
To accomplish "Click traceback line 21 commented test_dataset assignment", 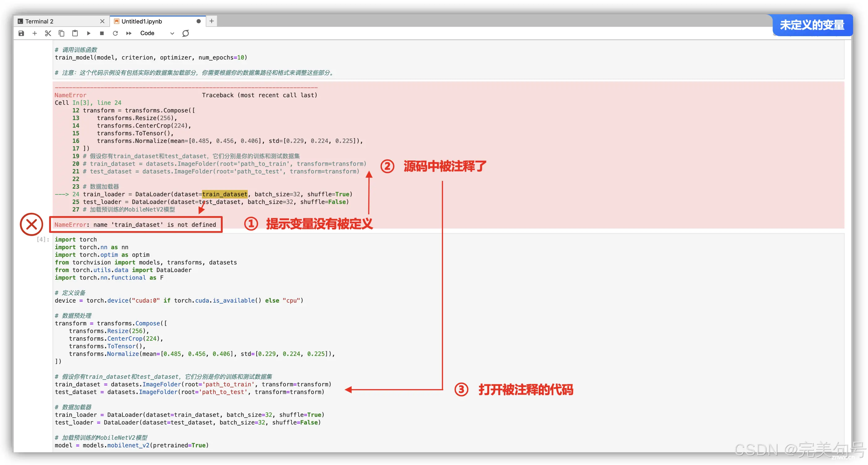I will (216, 172).
